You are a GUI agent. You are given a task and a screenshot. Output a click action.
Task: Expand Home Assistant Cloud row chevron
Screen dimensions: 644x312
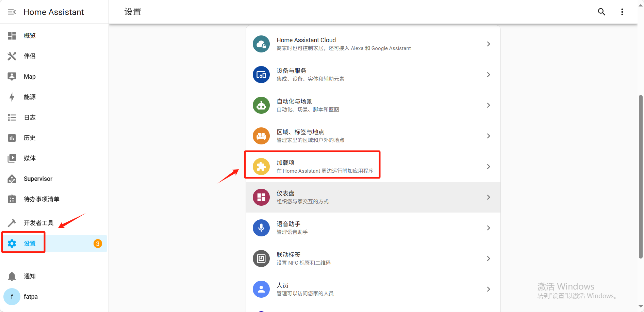(x=489, y=44)
